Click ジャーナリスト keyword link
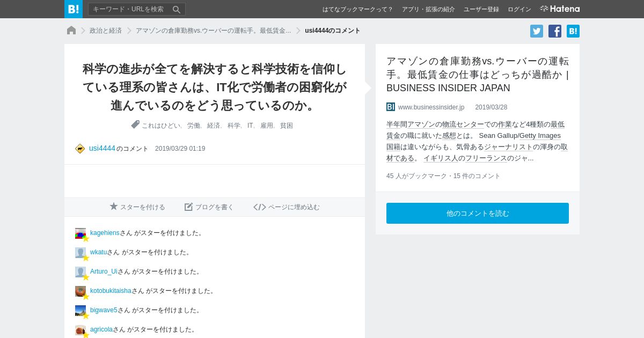644x338 pixels. (508, 147)
